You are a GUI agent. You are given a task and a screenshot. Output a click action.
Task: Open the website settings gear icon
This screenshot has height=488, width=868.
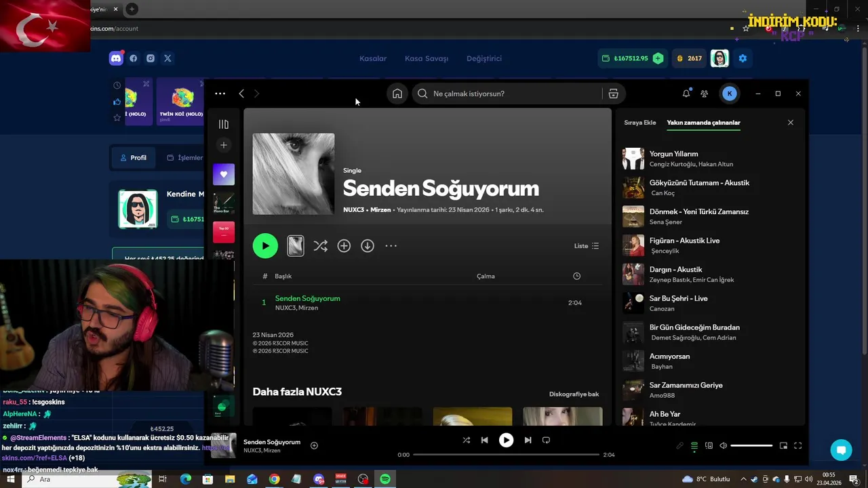(x=743, y=58)
